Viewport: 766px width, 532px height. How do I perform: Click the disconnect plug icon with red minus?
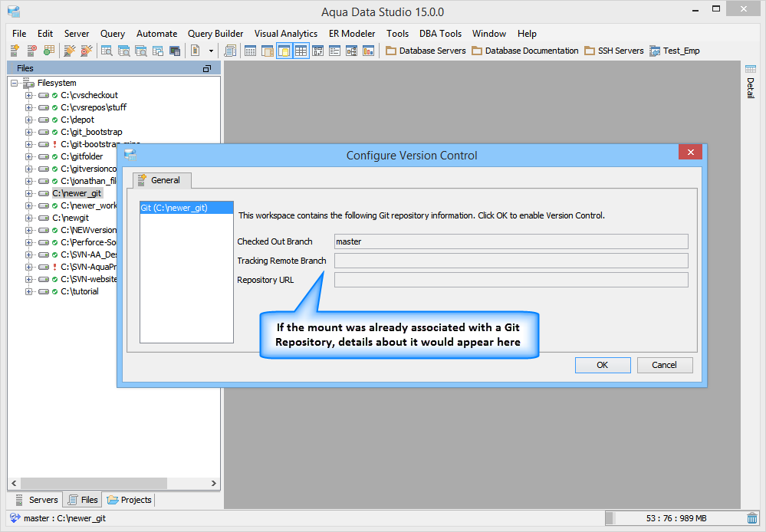(87, 51)
